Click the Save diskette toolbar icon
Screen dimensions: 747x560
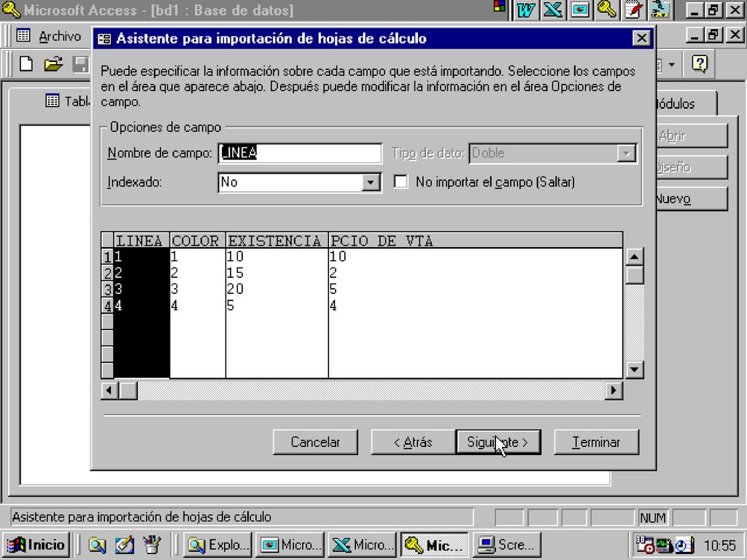81,64
